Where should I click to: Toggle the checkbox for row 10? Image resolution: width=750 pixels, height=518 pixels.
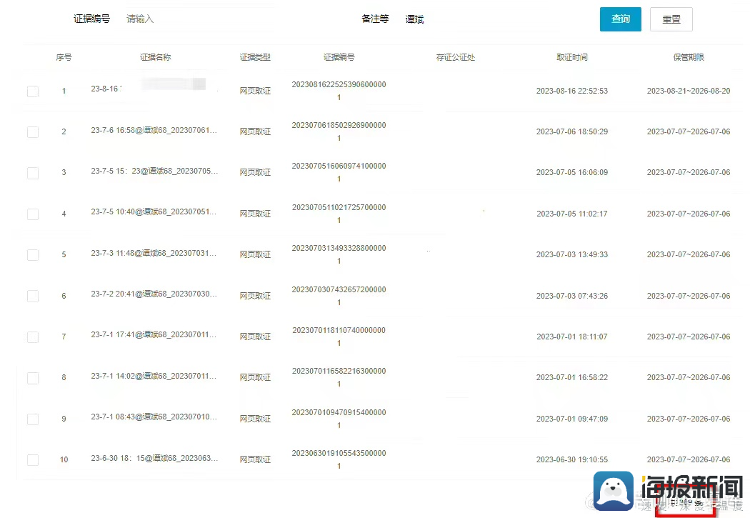click(x=33, y=460)
